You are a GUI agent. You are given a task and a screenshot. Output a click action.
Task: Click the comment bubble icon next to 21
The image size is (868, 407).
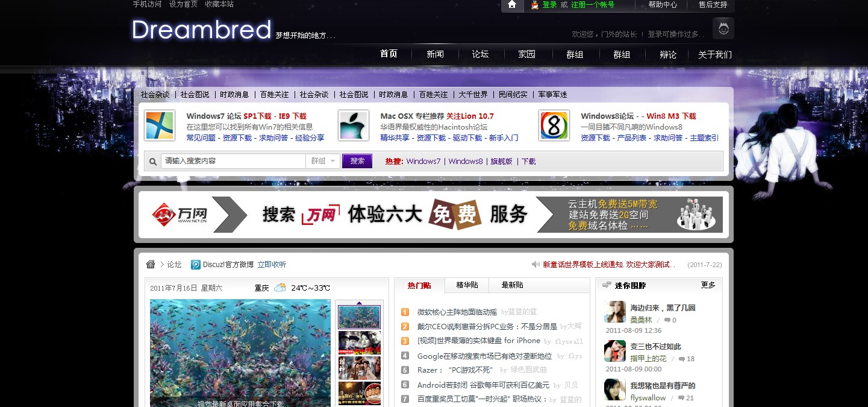coord(681,398)
